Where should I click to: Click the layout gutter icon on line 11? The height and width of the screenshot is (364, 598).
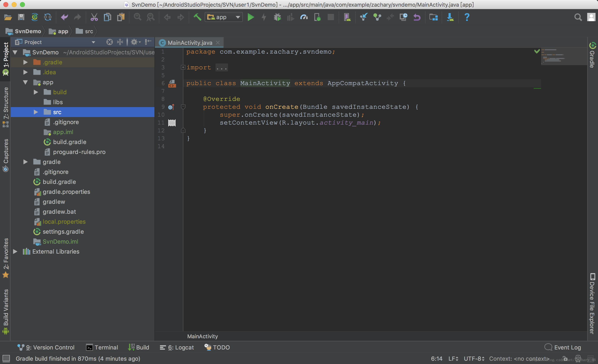tap(172, 123)
